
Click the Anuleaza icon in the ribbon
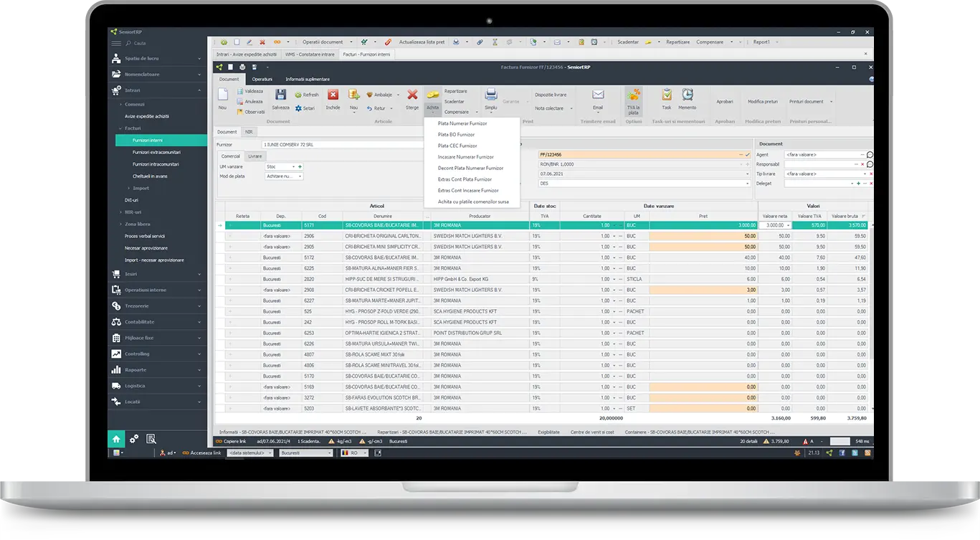pyautogui.click(x=239, y=101)
